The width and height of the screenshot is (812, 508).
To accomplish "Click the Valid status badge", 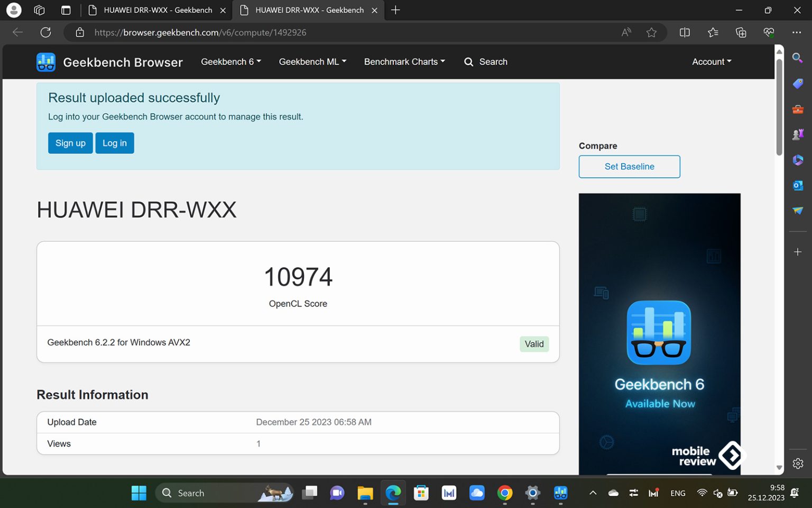I will click(x=534, y=344).
